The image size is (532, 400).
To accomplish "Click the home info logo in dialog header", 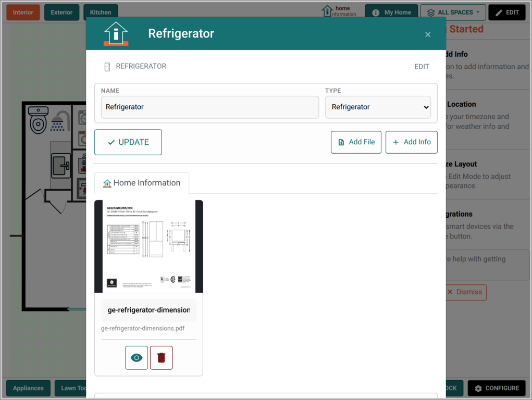I will [116, 33].
